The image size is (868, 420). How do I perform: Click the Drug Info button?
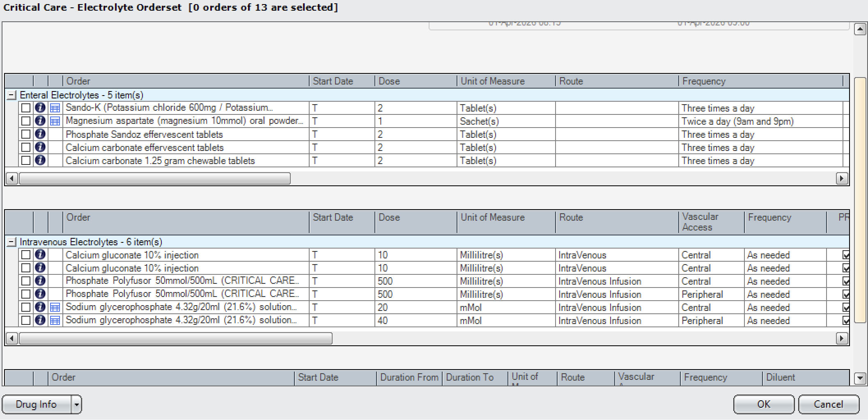(x=36, y=405)
